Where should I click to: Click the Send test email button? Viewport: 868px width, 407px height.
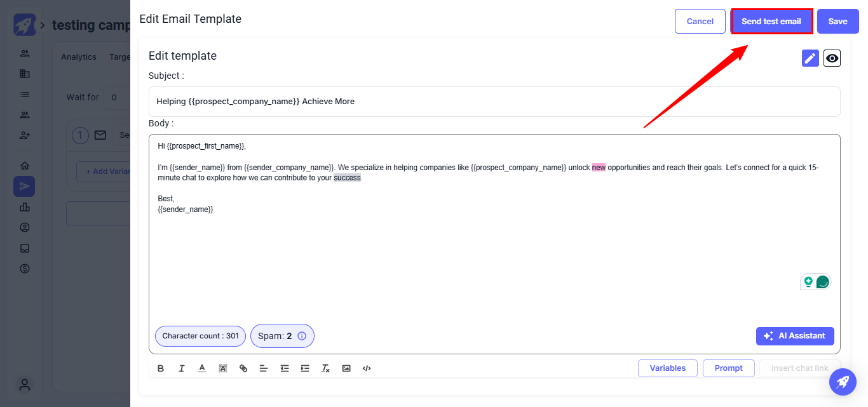[x=771, y=22]
